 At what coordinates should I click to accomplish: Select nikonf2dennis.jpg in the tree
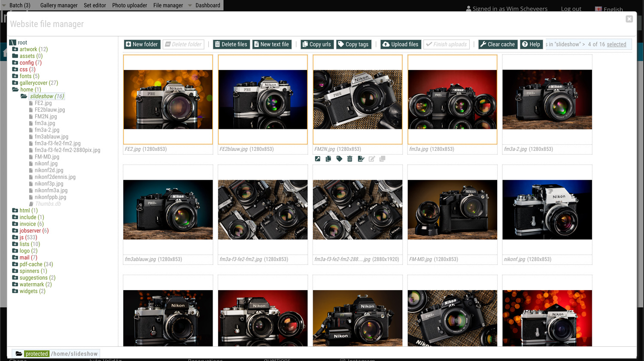click(x=55, y=177)
